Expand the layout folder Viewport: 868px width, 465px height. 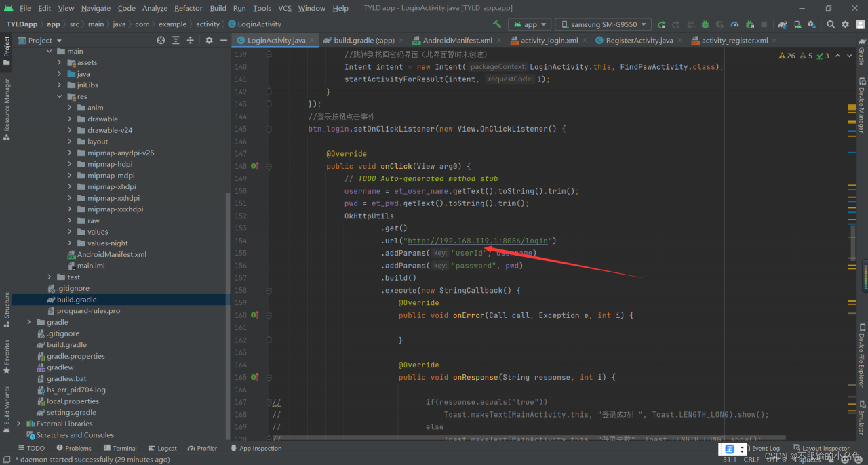tap(70, 142)
